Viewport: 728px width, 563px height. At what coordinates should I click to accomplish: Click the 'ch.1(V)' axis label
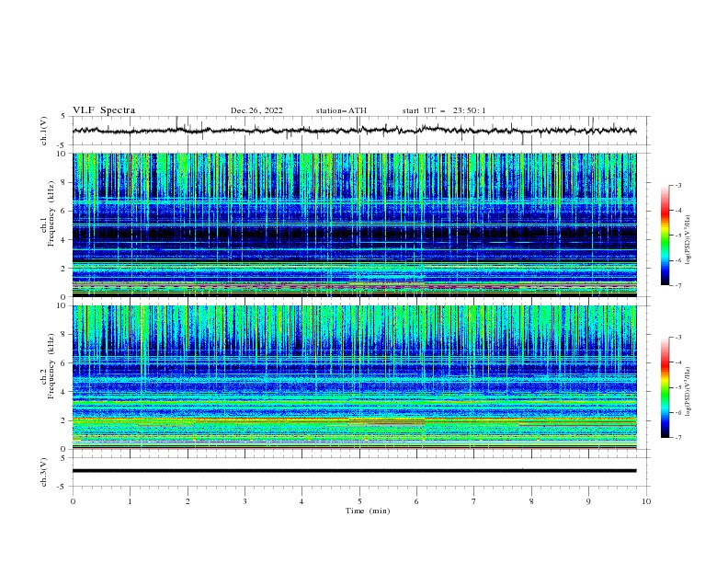44,131
